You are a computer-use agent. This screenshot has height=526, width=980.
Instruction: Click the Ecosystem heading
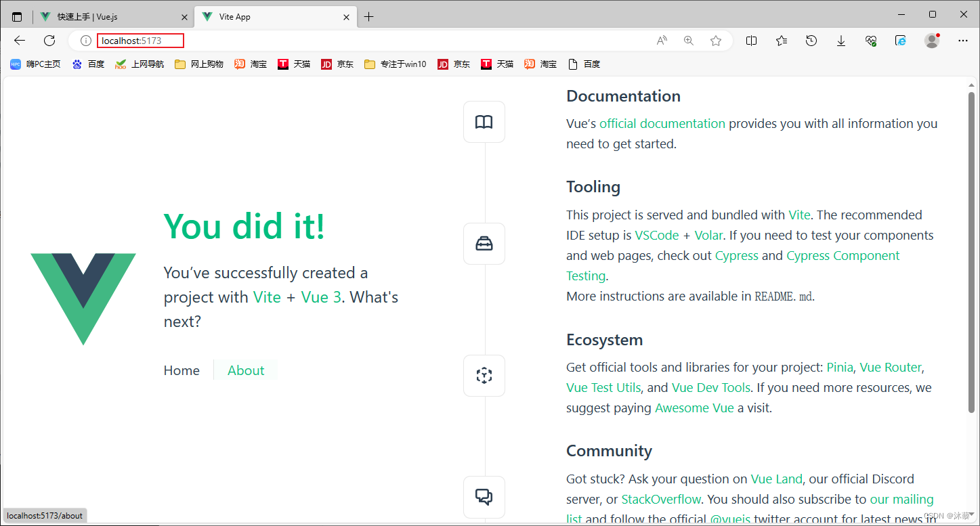point(604,340)
